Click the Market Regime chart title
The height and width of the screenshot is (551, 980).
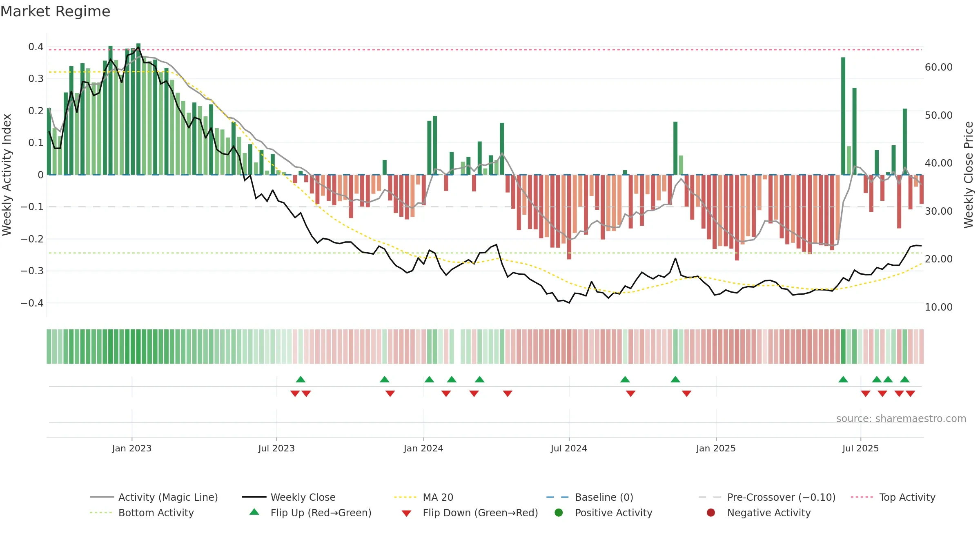55,11
